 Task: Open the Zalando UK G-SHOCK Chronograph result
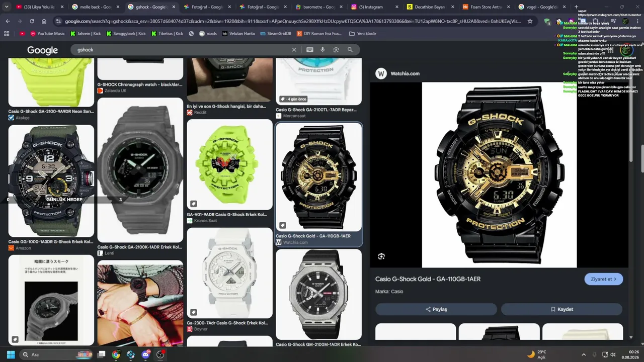click(140, 85)
